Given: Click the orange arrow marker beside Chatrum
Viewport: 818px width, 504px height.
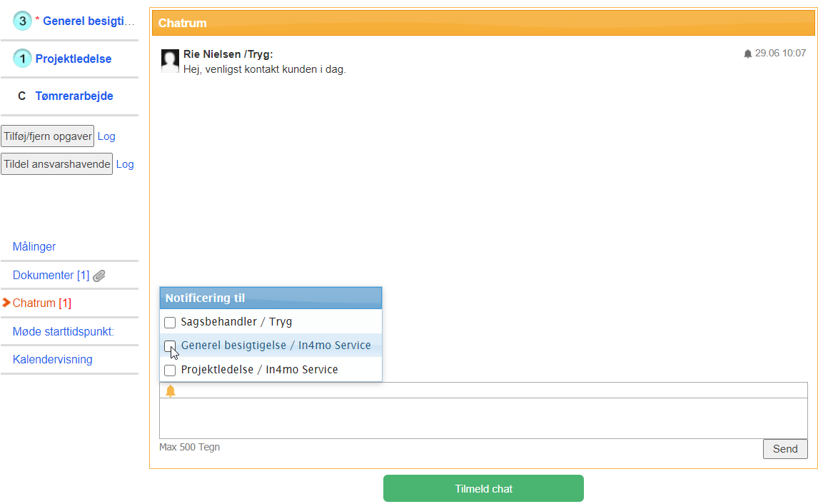Looking at the screenshot, I should click(x=6, y=303).
